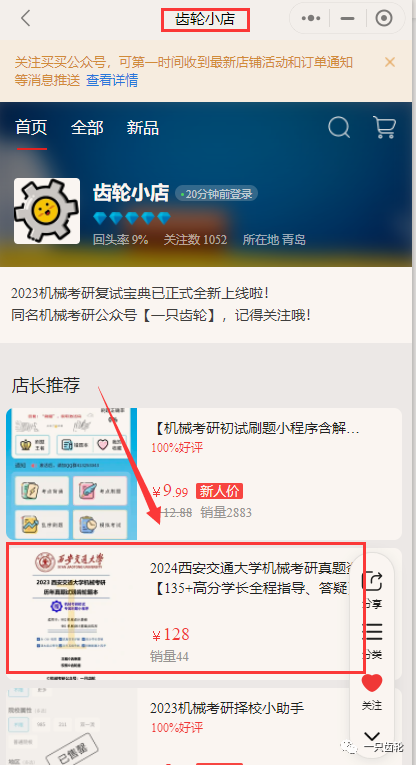
Task: Open the 查看详情 link
Action: [x=112, y=80]
